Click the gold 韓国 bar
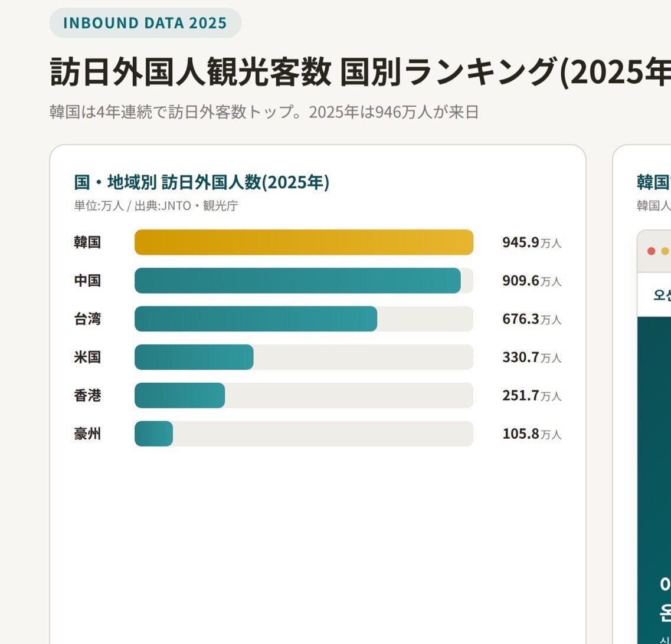671x644 pixels. 304,242
